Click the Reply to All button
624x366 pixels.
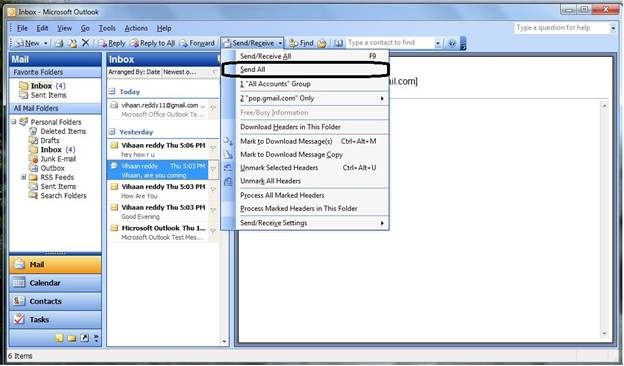(x=152, y=43)
